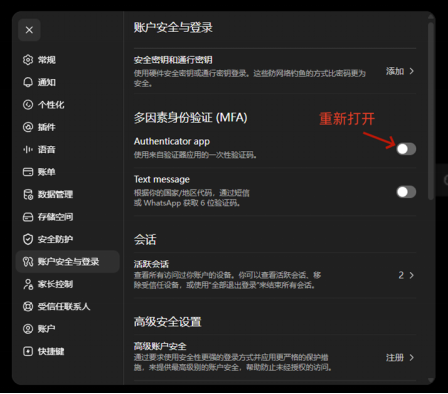Click the 活跃会话 label

point(151,264)
